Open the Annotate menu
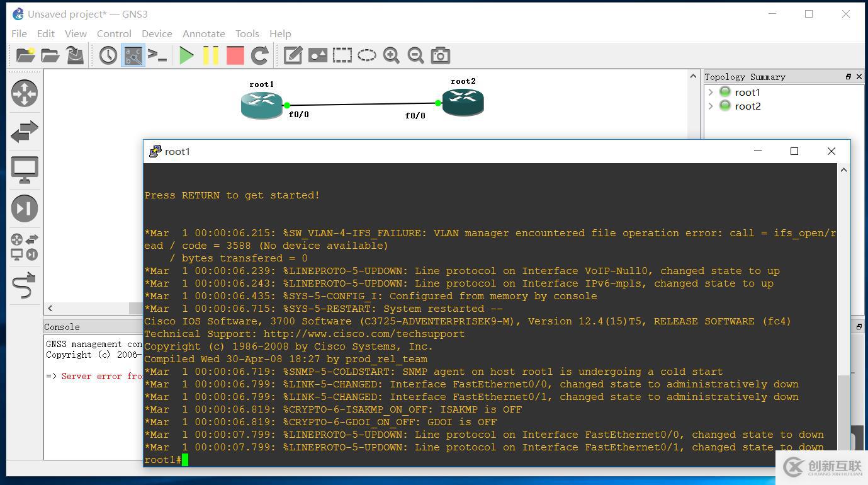Screen dimensions: 868x485 click(x=203, y=33)
